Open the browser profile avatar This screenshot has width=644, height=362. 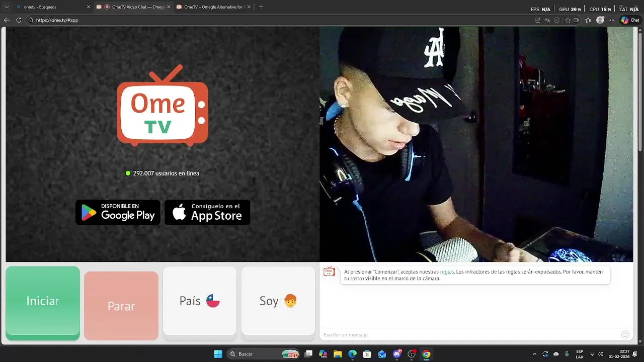point(600,20)
